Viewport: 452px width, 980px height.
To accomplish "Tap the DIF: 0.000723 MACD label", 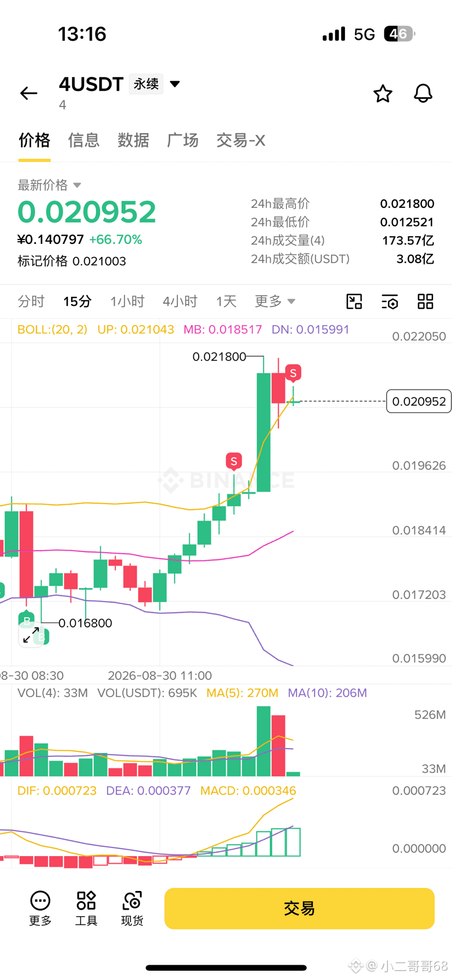I will (x=57, y=791).
